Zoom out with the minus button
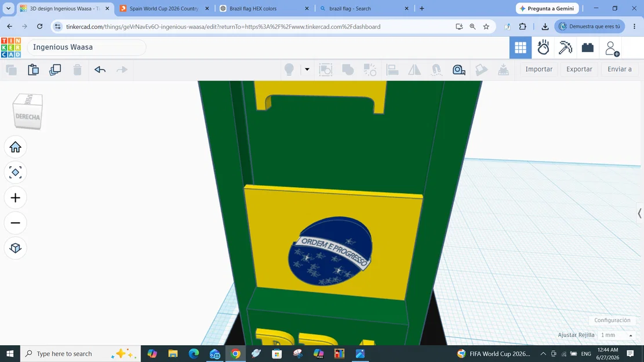The width and height of the screenshot is (644, 362). [x=15, y=223]
